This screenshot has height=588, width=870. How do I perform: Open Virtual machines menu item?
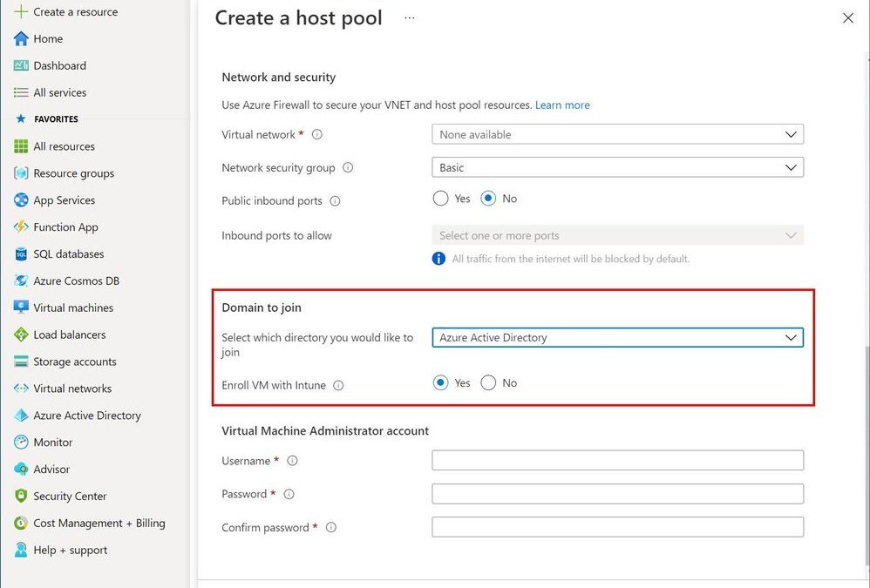click(73, 308)
